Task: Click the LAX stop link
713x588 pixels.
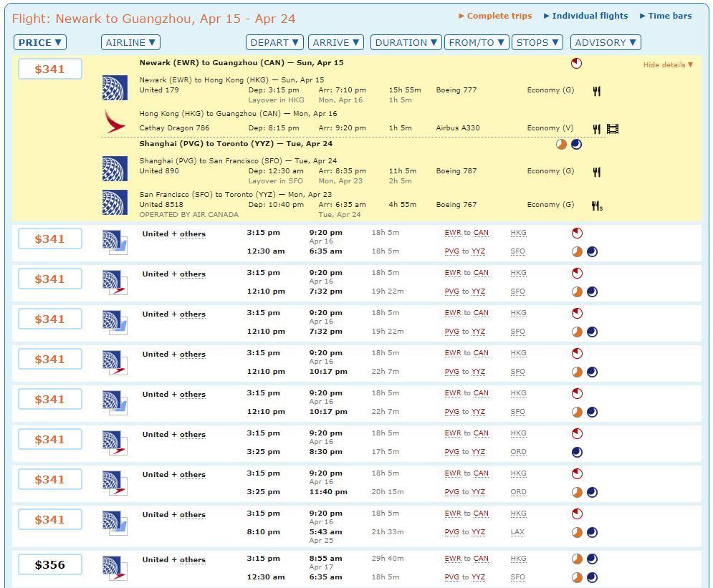Action: [x=518, y=532]
